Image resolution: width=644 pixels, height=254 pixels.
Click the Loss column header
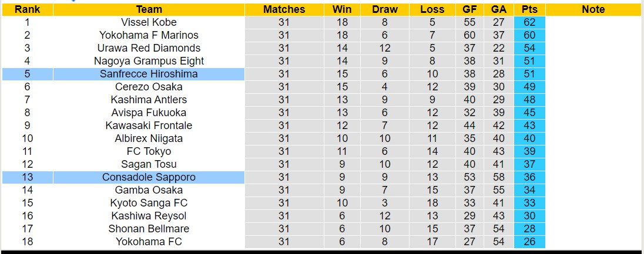(x=432, y=9)
